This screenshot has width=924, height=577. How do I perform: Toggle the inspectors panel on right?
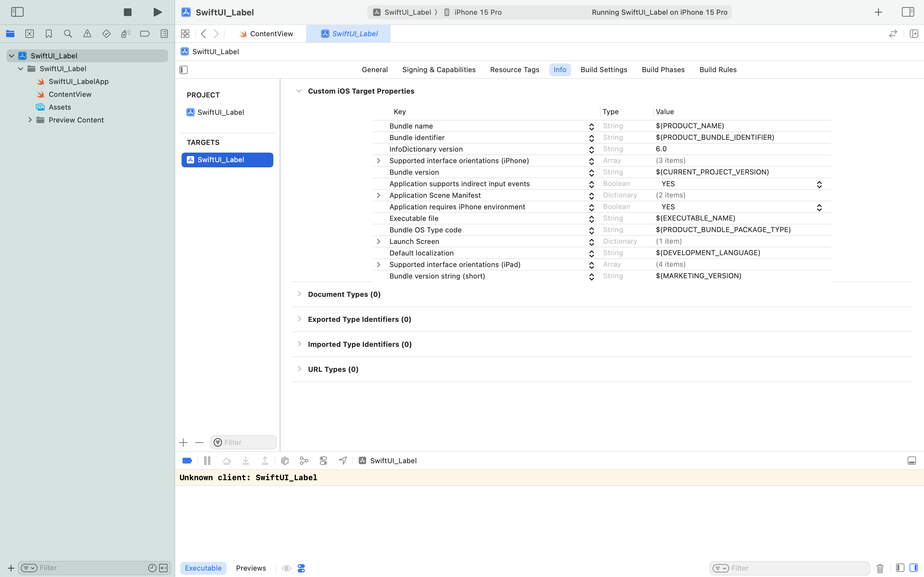[x=908, y=12]
